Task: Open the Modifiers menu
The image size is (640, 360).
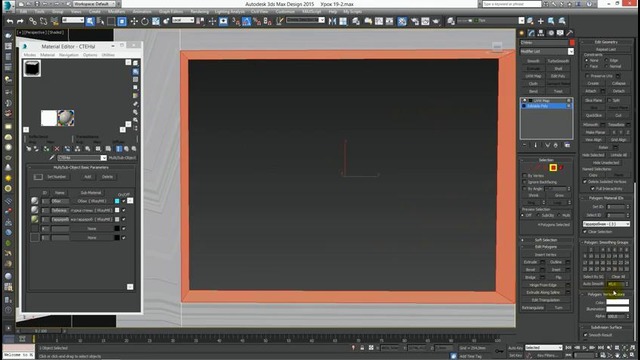Action: pos(117,12)
